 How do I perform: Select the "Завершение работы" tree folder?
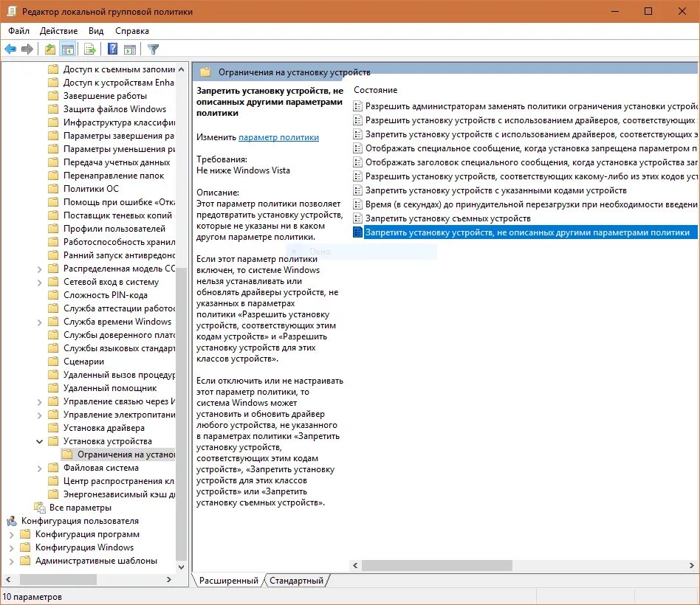pyautogui.click(x=105, y=96)
